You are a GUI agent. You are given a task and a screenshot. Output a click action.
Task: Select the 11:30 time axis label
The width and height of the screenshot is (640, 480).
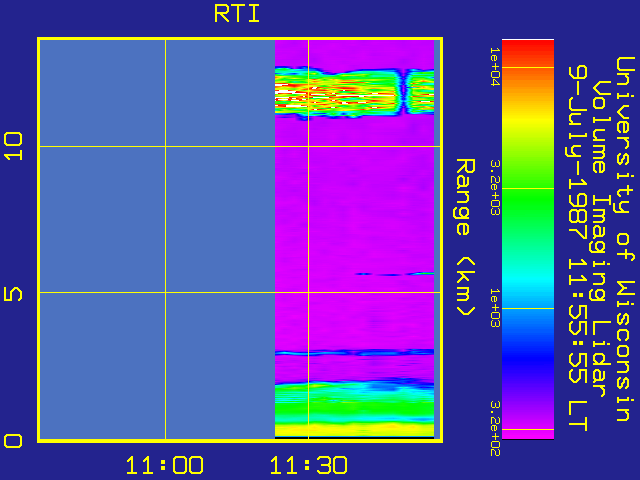click(309, 465)
